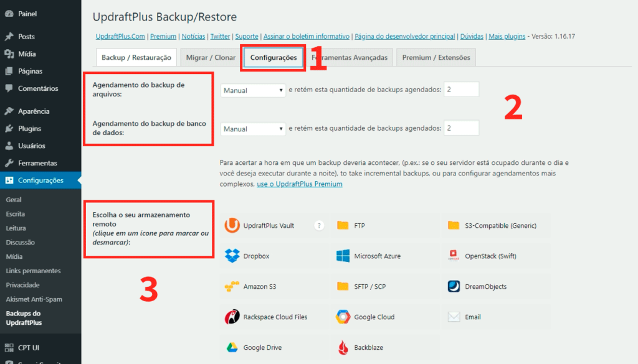Screen dimensions: 638x364
Task: Open the Suporte link
Action: click(x=247, y=37)
